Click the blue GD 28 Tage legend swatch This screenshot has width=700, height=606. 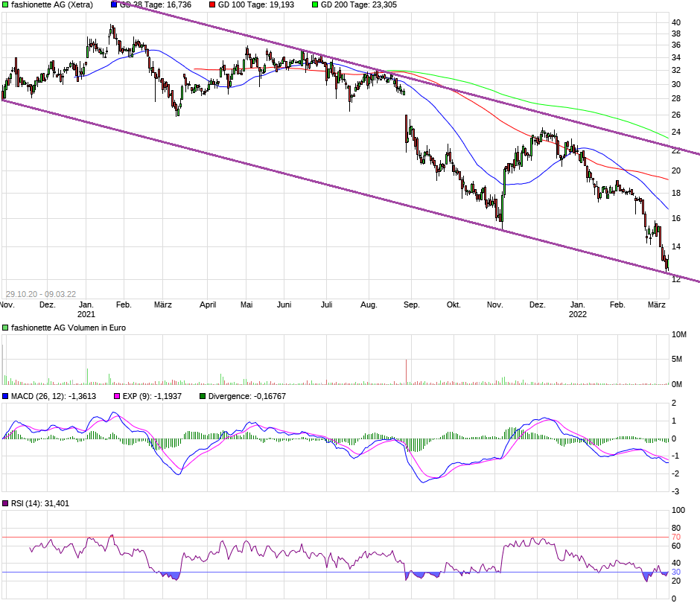tap(114, 5)
